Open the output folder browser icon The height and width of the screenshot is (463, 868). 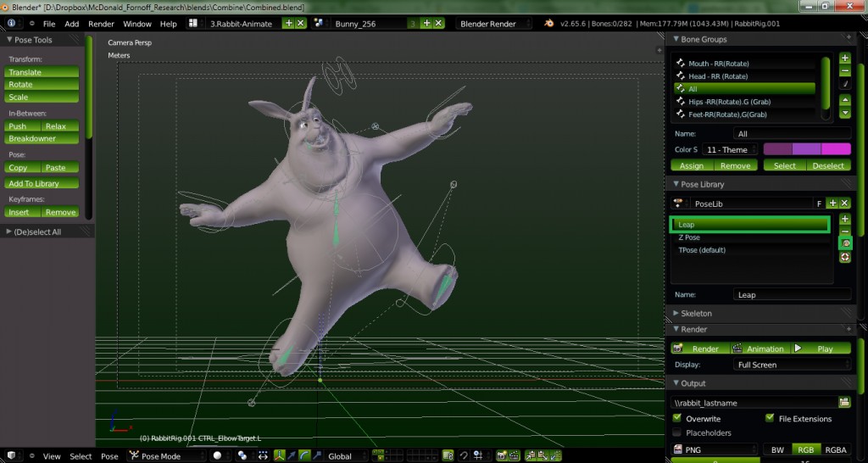point(844,402)
